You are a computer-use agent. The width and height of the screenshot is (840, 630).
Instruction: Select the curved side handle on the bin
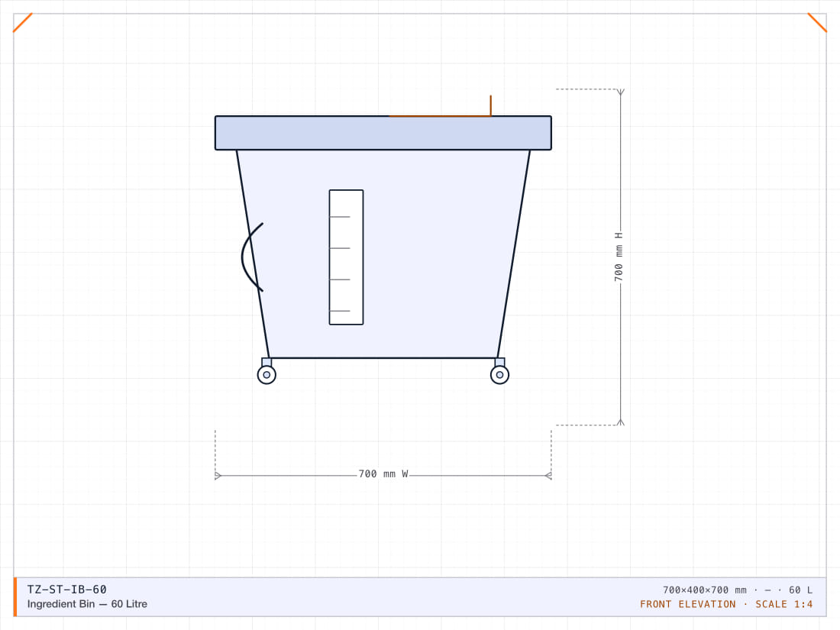click(252, 257)
